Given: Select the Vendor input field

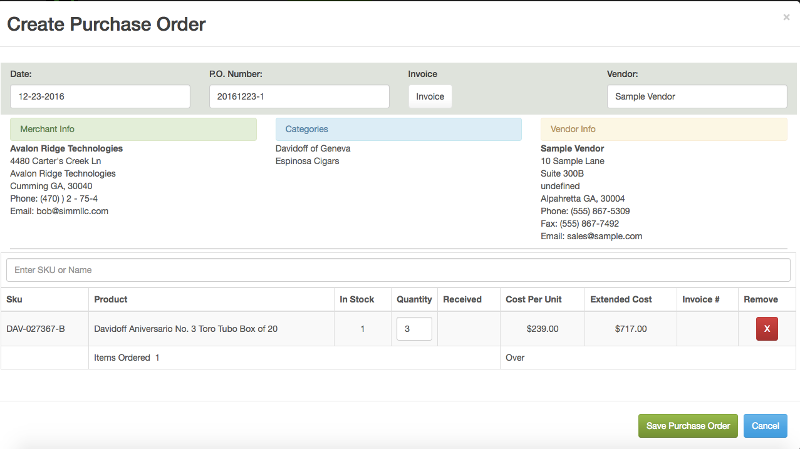Looking at the screenshot, I should [x=697, y=96].
